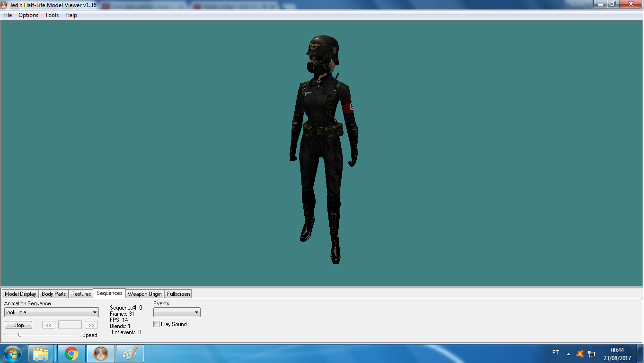The image size is (644, 363).
Task: Click the Blends: 1 text
Action: tap(120, 326)
